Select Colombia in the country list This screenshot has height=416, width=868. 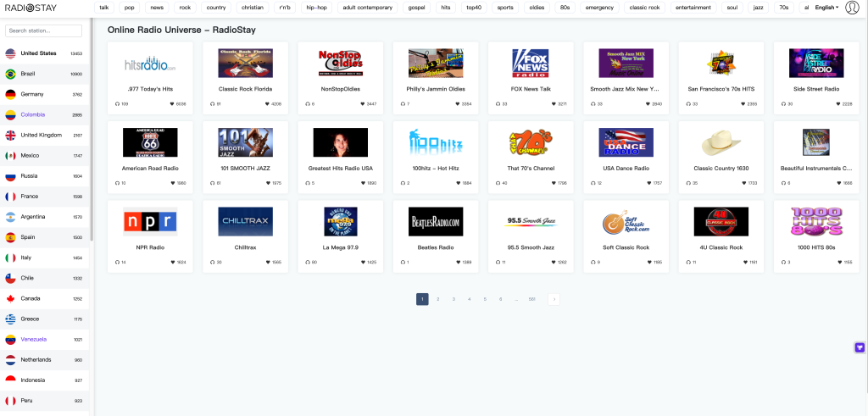point(44,115)
